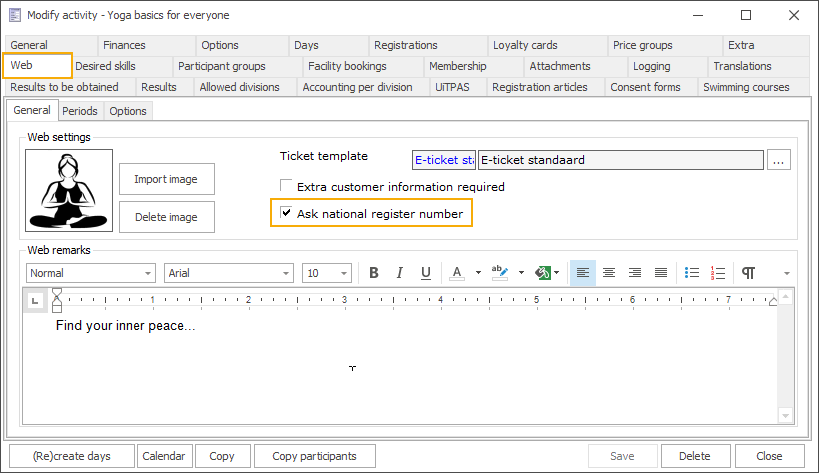The height and width of the screenshot is (473, 819).
Task: Uncheck Ask national register number
Action: [287, 213]
